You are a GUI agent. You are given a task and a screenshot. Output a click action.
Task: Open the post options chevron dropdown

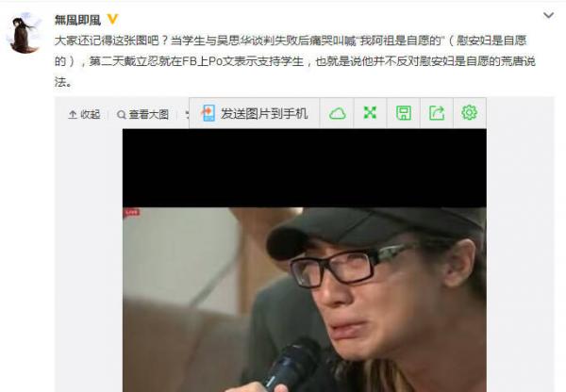click(548, 15)
